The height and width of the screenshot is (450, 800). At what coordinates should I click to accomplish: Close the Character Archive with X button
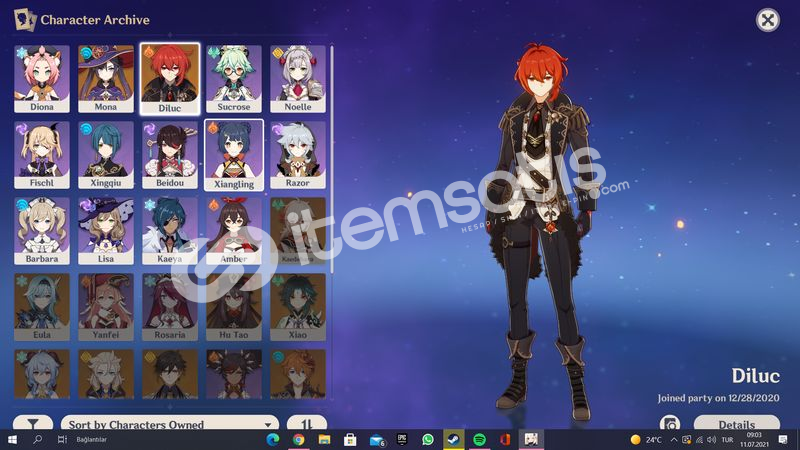(x=767, y=20)
